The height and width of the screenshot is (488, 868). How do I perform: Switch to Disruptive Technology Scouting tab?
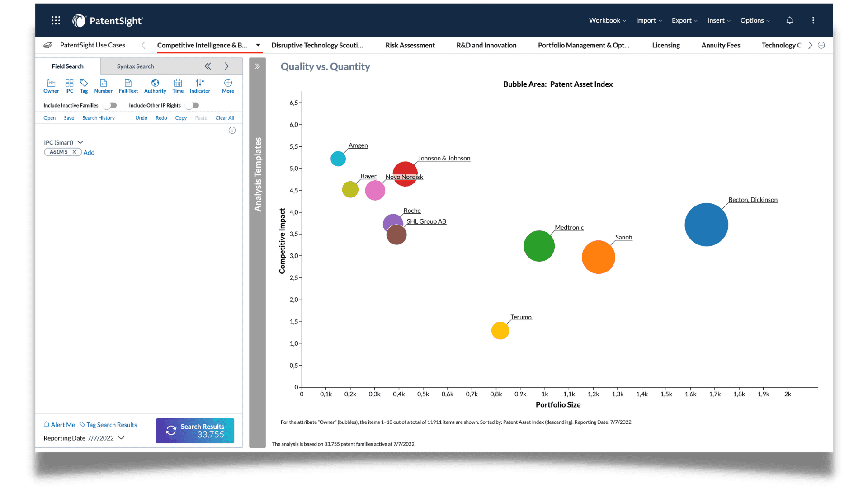[317, 45]
